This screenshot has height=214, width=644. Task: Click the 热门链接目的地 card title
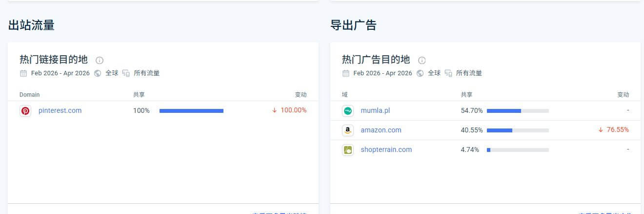coord(54,60)
